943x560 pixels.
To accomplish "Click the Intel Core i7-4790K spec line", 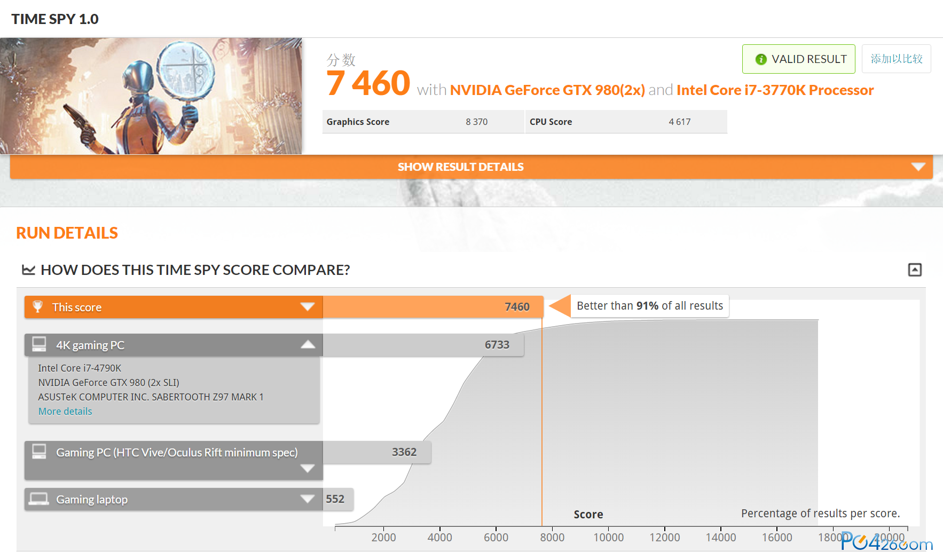I will click(80, 368).
